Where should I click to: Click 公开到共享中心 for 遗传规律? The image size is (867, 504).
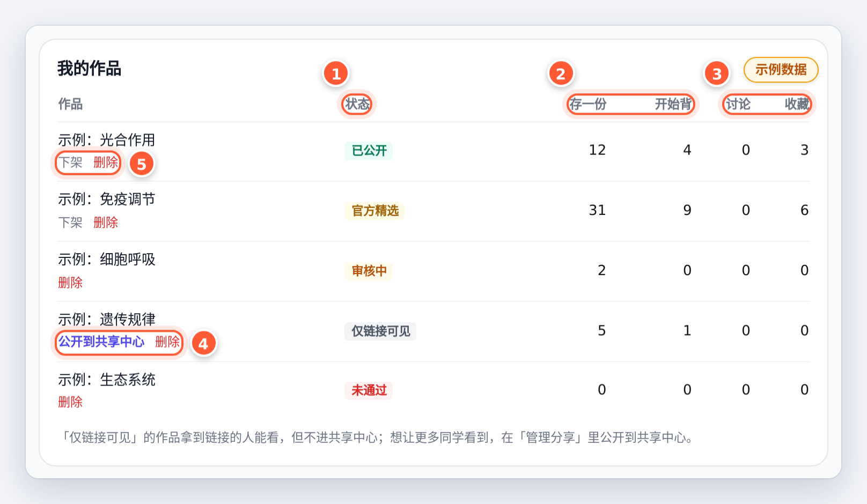point(101,342)
